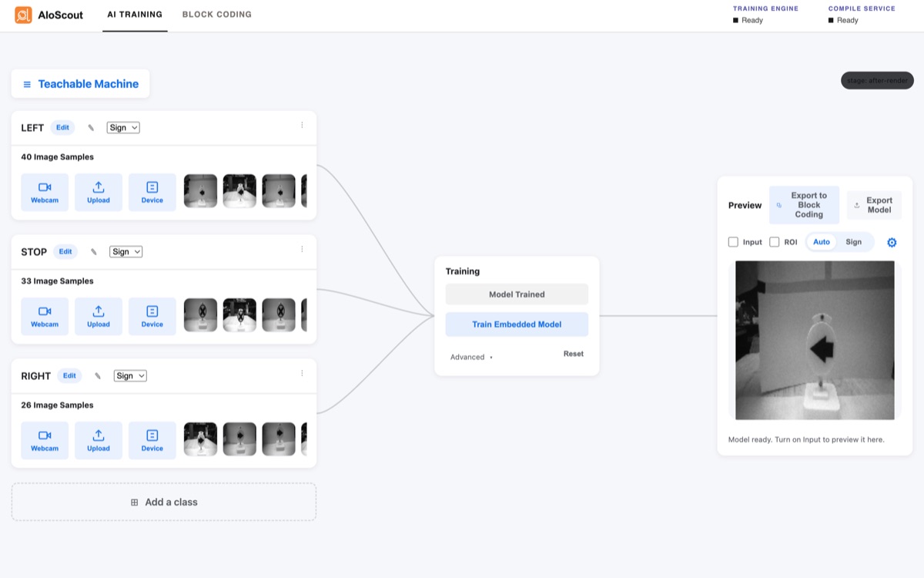Click Reset in the Training panel
The width and height of the screenshot is (924, 578).
574,354
